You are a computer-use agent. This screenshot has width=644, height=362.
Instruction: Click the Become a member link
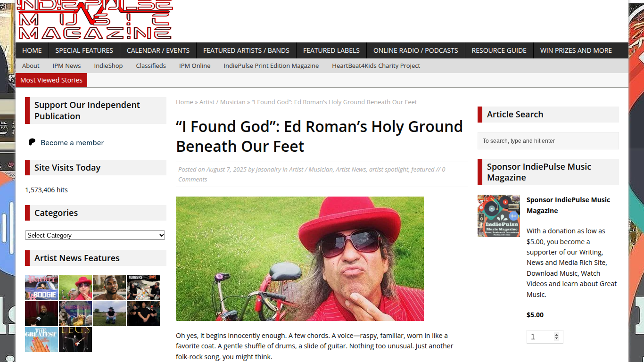point(72,143)
